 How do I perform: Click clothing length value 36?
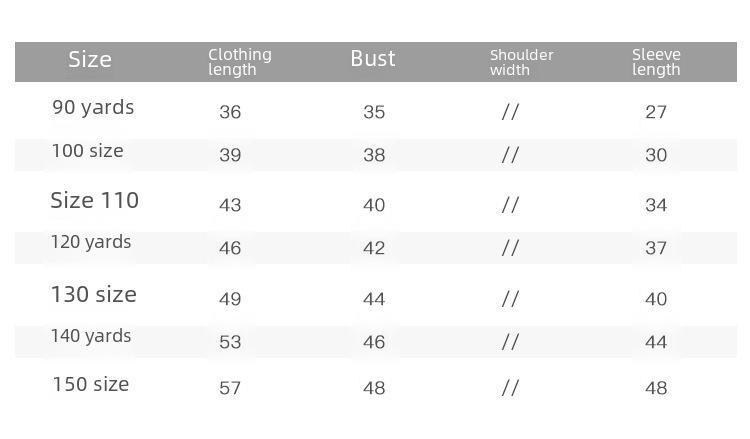(x=230, y=112)
